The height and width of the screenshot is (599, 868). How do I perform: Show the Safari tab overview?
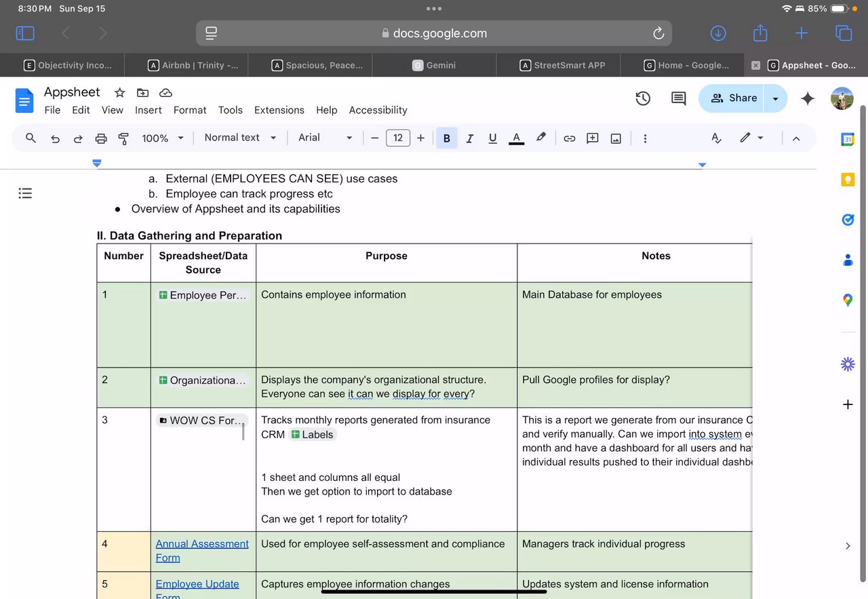tap(844, 33)
